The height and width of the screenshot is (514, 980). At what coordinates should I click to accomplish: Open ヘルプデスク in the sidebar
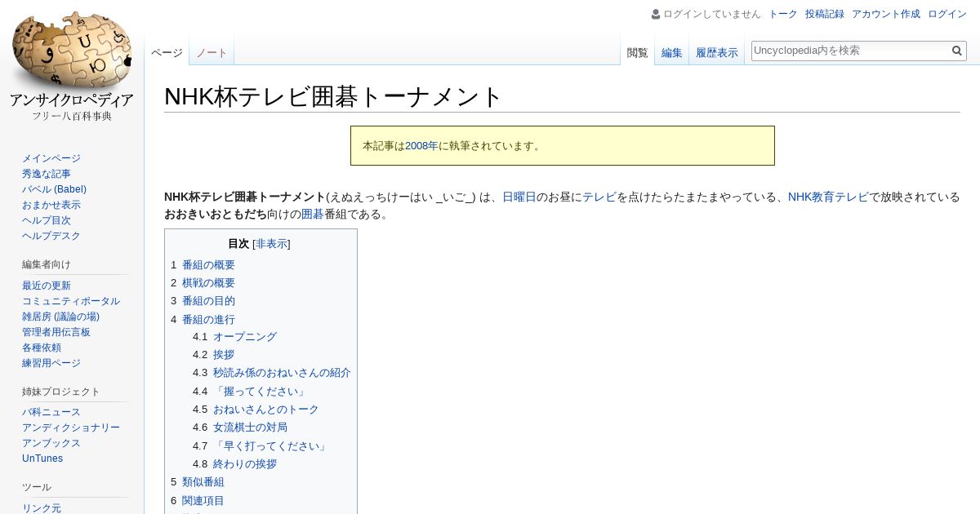pos(51,236)
